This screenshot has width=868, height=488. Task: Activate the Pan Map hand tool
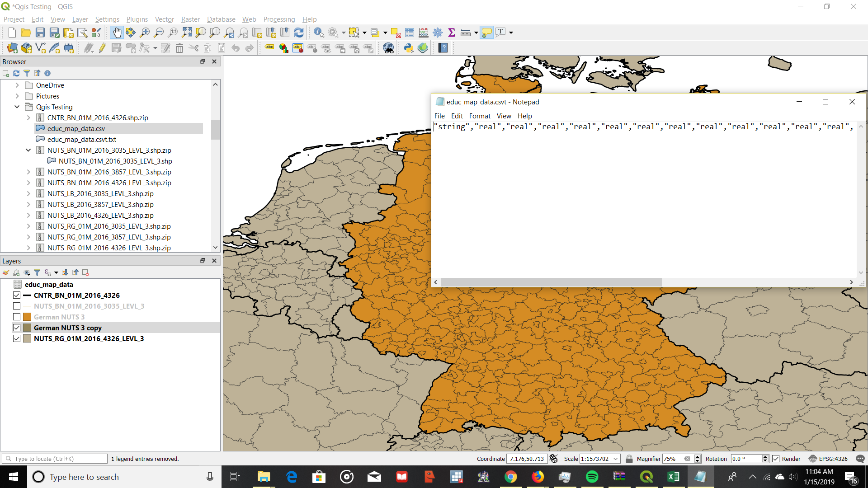tap(117, 33)
